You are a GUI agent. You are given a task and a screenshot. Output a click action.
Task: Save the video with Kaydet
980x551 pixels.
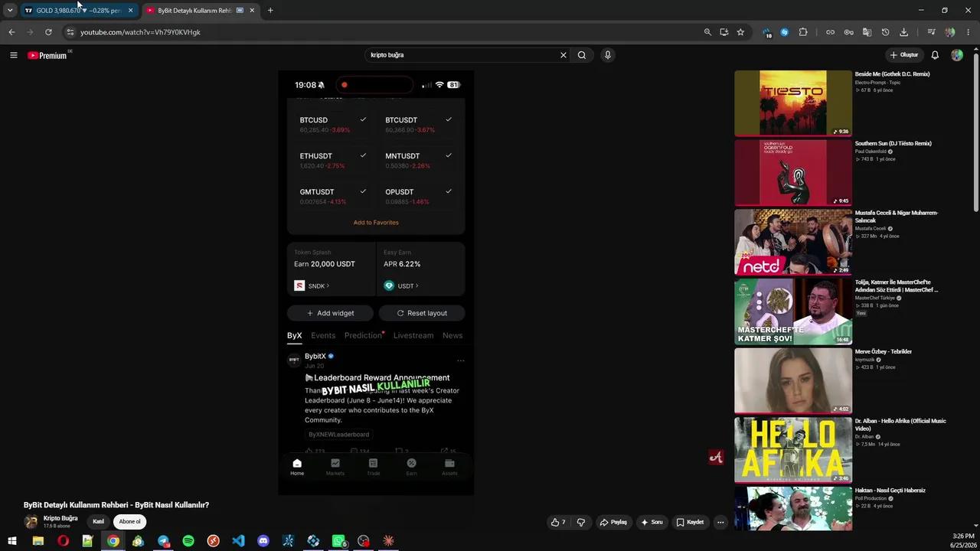click(690, 522)
